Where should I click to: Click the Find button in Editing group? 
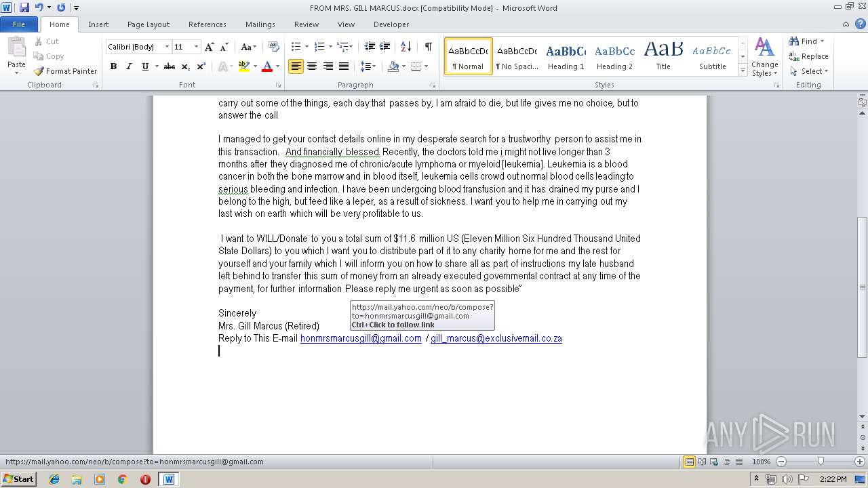[802, 41]
